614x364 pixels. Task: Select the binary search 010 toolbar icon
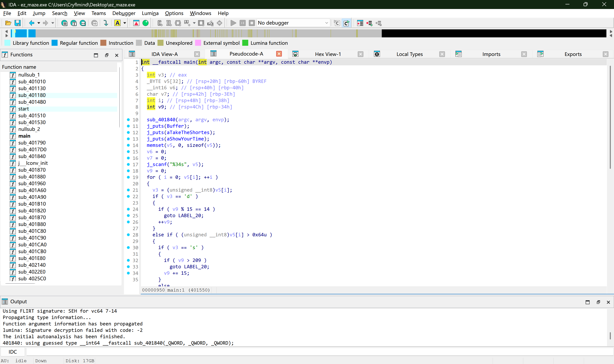coord(83,23)
